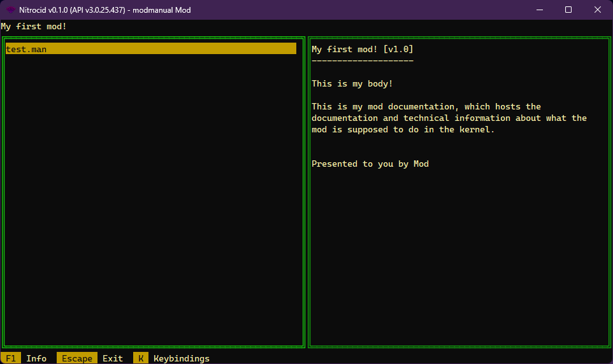Click 'Presented to you by Mod' text
The height and width of the screenshot is (364, 613).
pyautogui.click(x=370, y=164)
